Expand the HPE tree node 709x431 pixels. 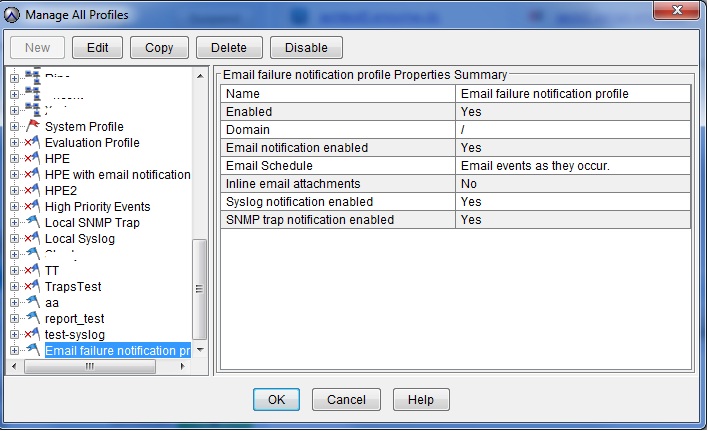(14, 159)
